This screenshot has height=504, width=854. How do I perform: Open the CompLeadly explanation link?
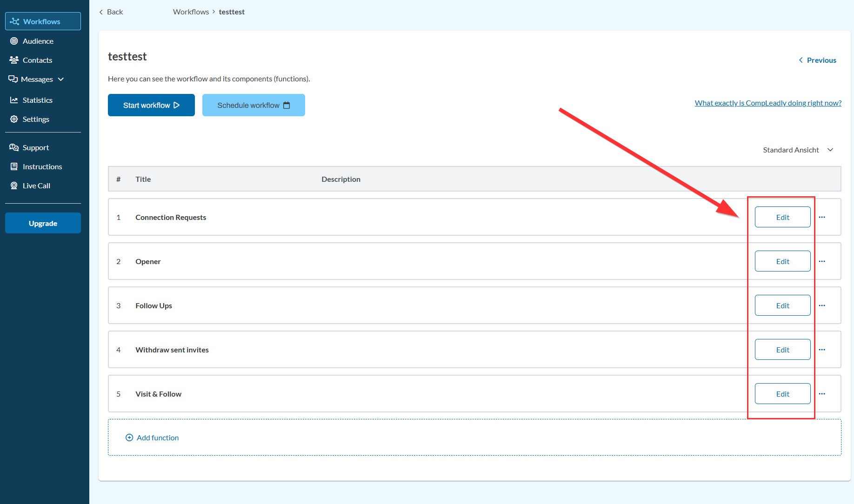[768, 103]
